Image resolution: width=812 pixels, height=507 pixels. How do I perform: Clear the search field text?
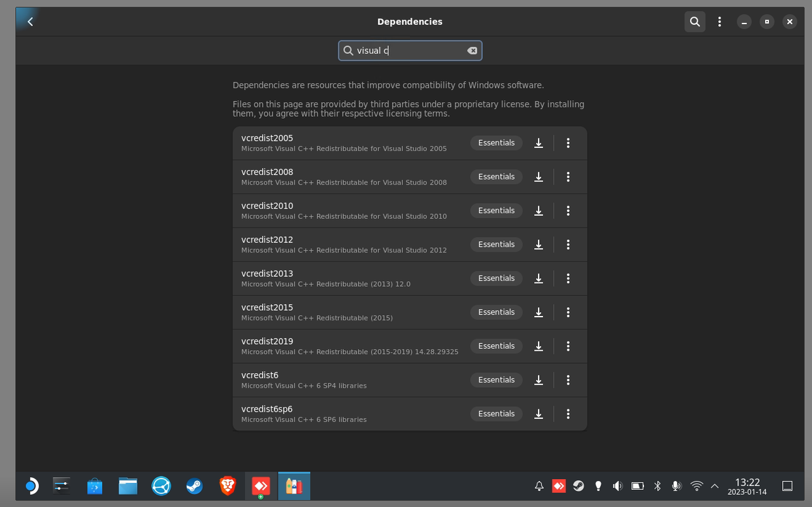[472, 51]
